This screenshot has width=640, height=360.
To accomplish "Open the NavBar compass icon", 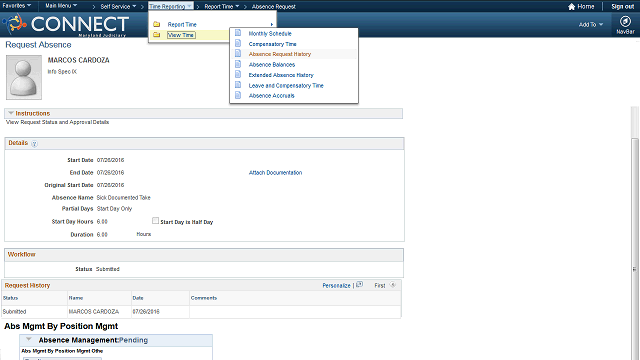I will tap(625, 21).
